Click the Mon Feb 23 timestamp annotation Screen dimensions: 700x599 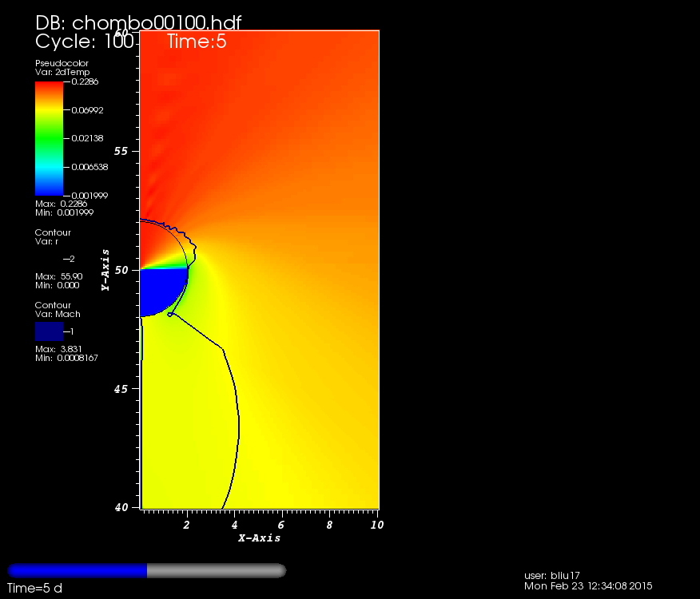[x=588, y=585]
